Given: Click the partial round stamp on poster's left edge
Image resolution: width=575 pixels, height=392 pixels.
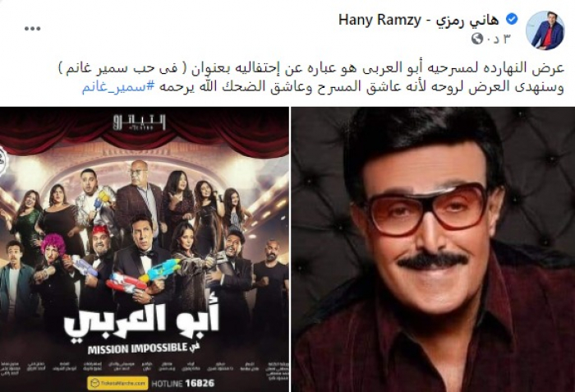Looking at the screenshot, I should coord(2,158).
